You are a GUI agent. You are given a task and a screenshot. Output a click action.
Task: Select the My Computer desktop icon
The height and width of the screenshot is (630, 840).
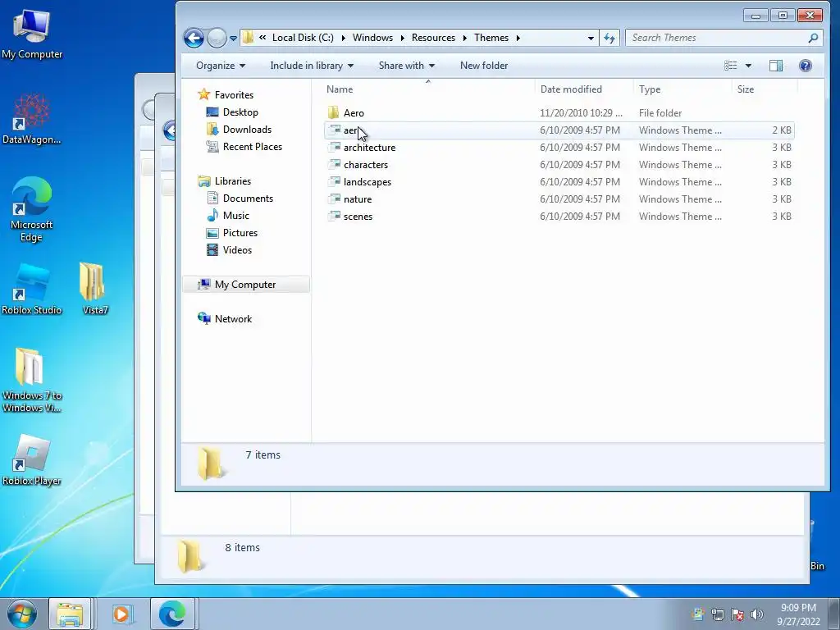point(32,34)
